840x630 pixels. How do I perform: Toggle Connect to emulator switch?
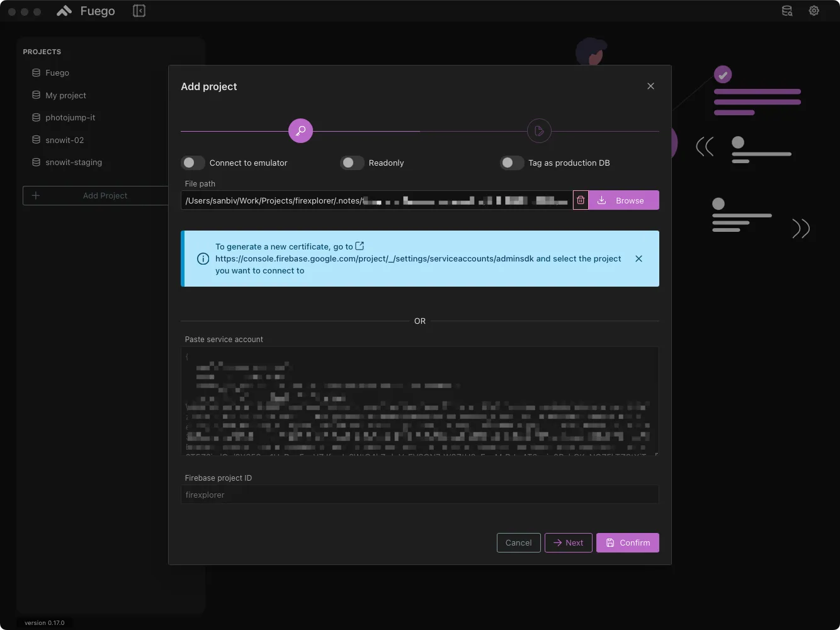click(x=193, y=163)
